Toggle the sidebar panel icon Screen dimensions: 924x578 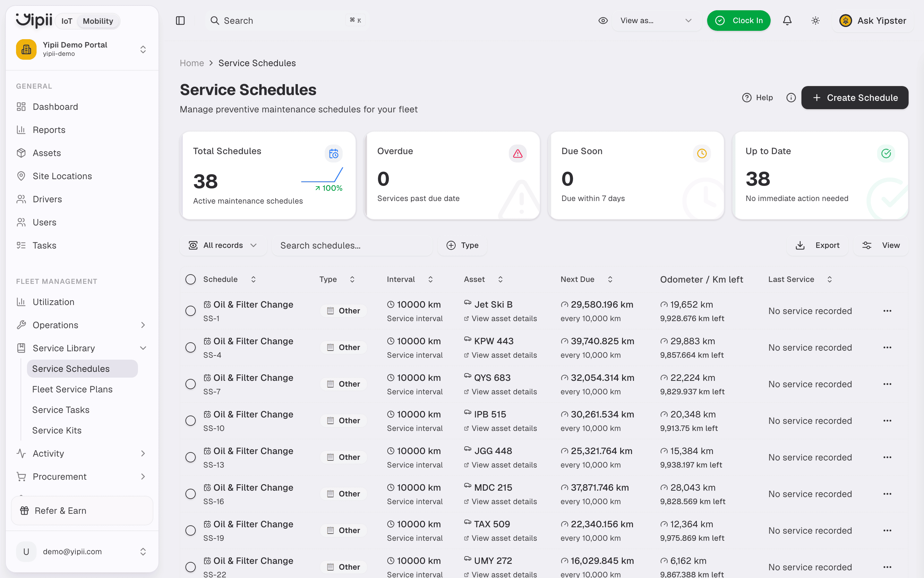pyautogui.click(x=180, y=21)
